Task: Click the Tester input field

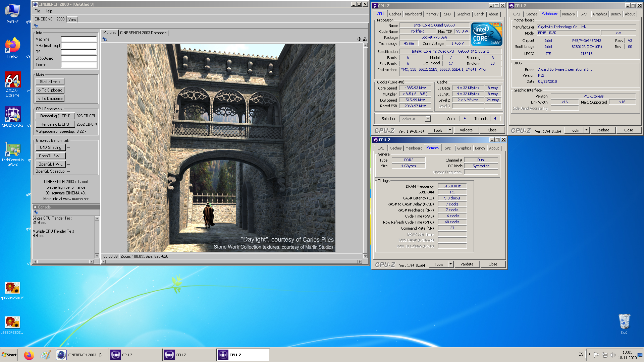Action: (x=78, y=65)
